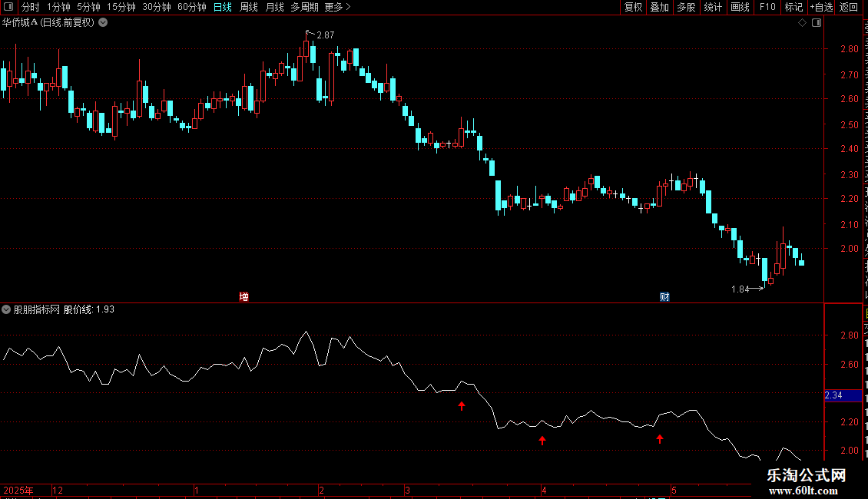Open the 复权 adjustment menu

tap(633, 7)
